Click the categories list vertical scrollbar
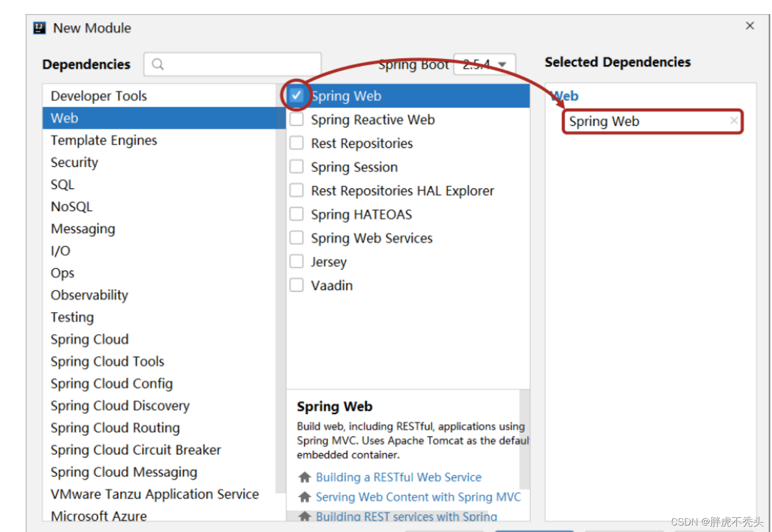 (280, 288)
